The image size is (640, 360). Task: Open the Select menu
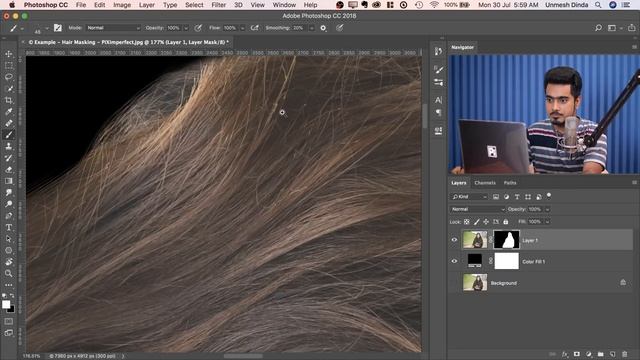194,5
